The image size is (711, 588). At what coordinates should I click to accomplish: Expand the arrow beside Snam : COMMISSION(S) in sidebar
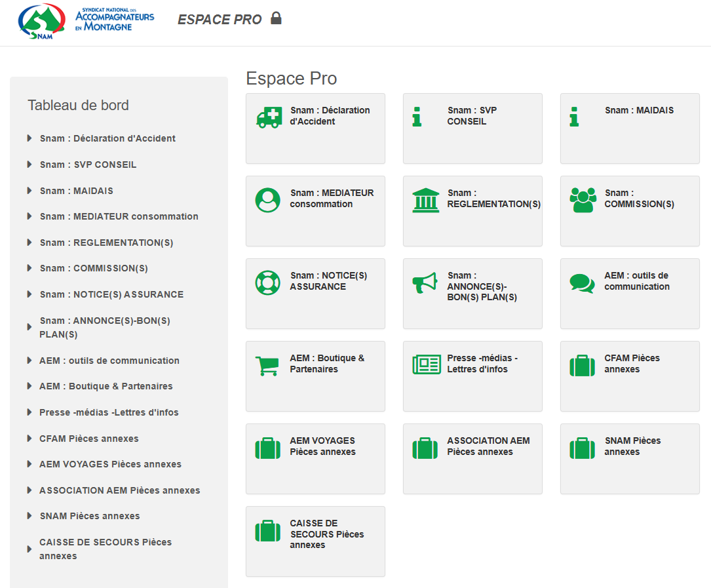click(x=29, y=268)
